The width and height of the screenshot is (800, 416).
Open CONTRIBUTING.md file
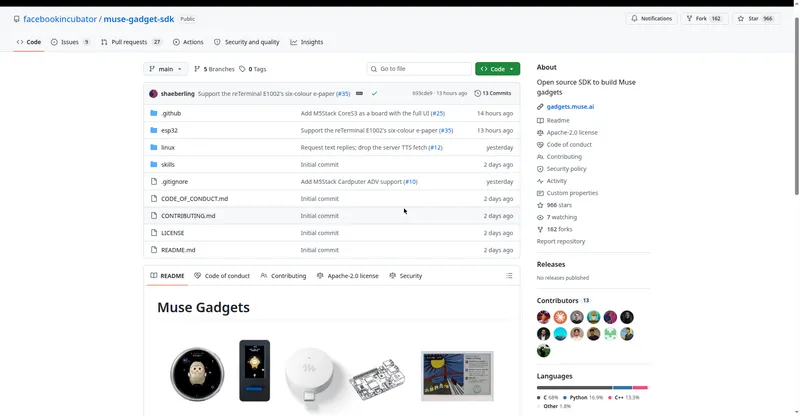pyautogui.click(x=188, y=216)
